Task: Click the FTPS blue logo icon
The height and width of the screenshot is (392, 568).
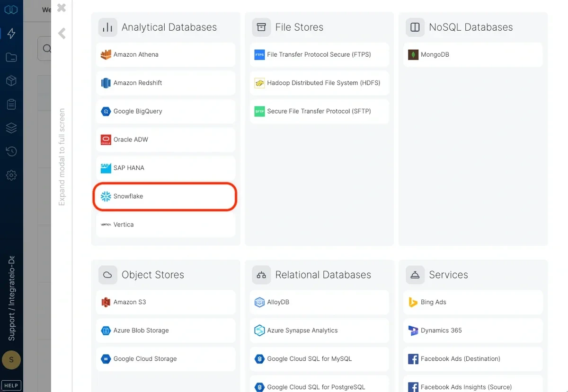Action: [259, 54]
